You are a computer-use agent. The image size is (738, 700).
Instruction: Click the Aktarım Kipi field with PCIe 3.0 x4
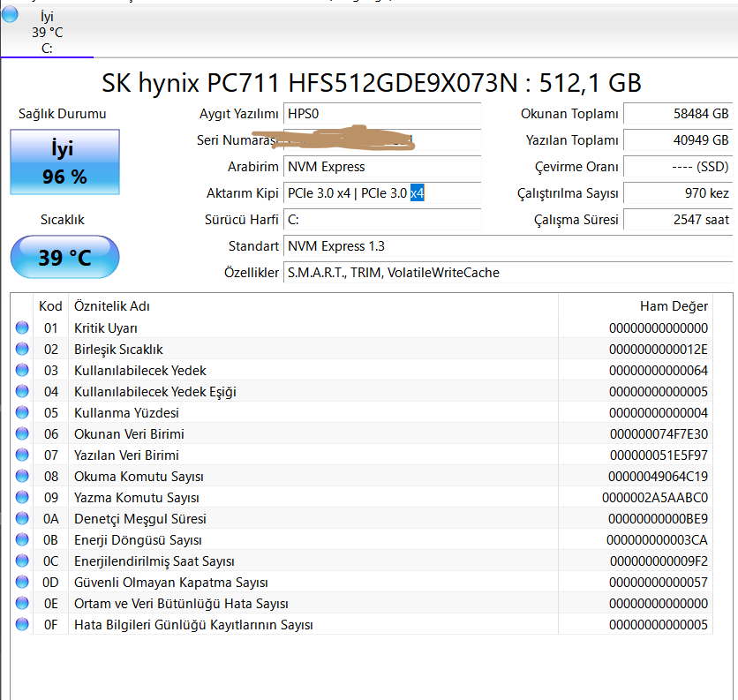click(x=382, y=193)
